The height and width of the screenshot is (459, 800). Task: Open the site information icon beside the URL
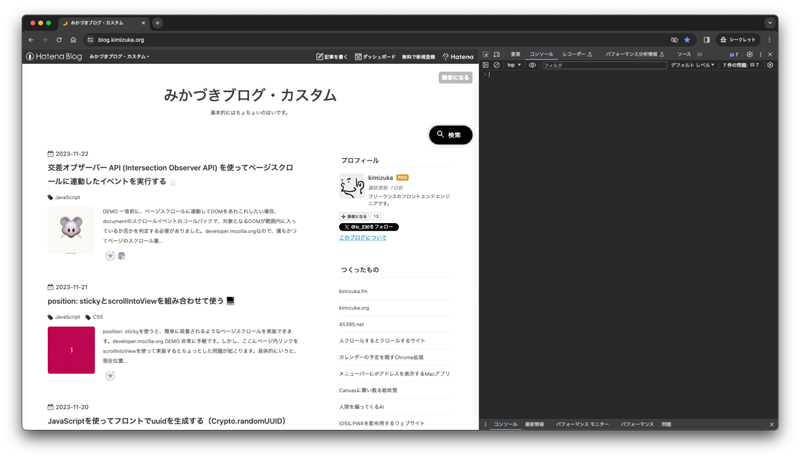tap(90, 40)
